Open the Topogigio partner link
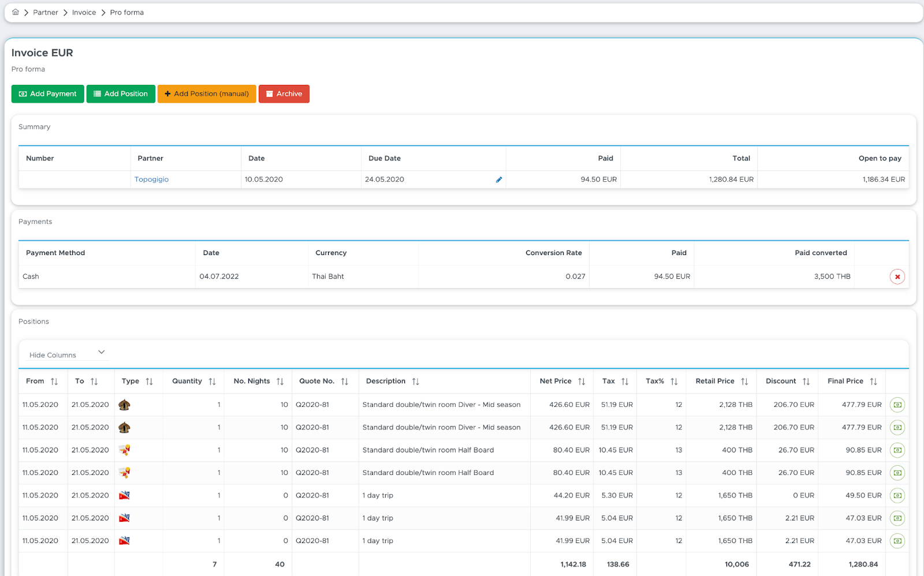 (152, 179)
